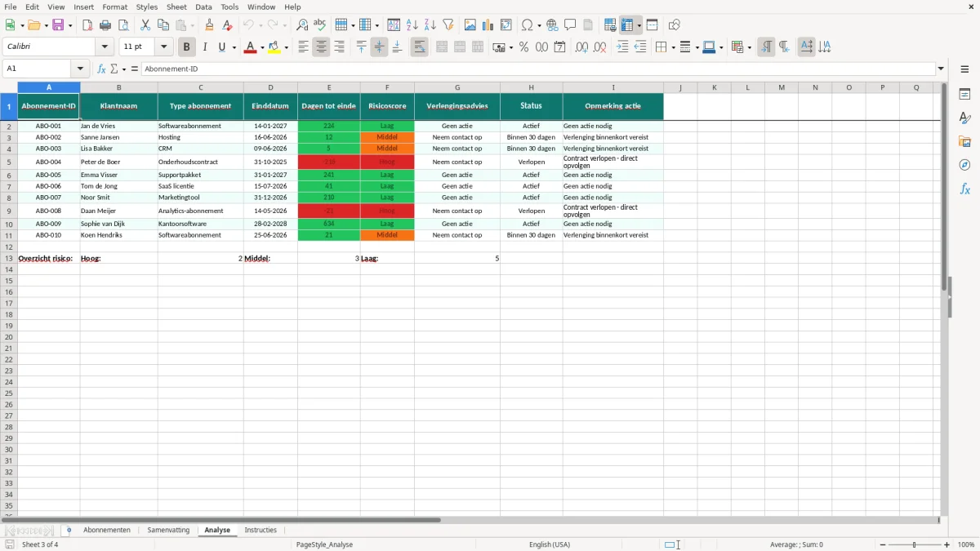
Task: Open Find & Replace tool
Action: pyautogui.click(x=302, y=25)
